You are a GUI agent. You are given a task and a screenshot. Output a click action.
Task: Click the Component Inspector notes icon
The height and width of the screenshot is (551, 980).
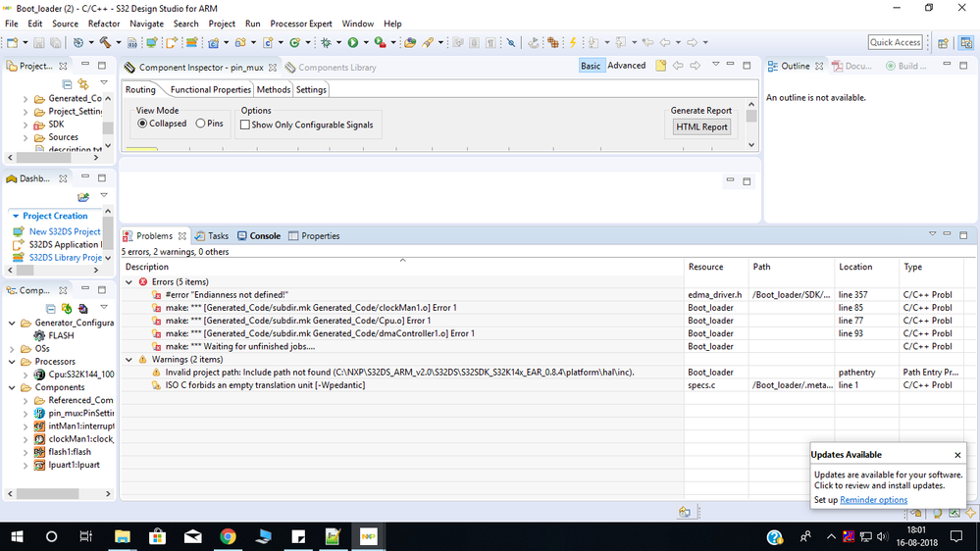coord(660,66)
